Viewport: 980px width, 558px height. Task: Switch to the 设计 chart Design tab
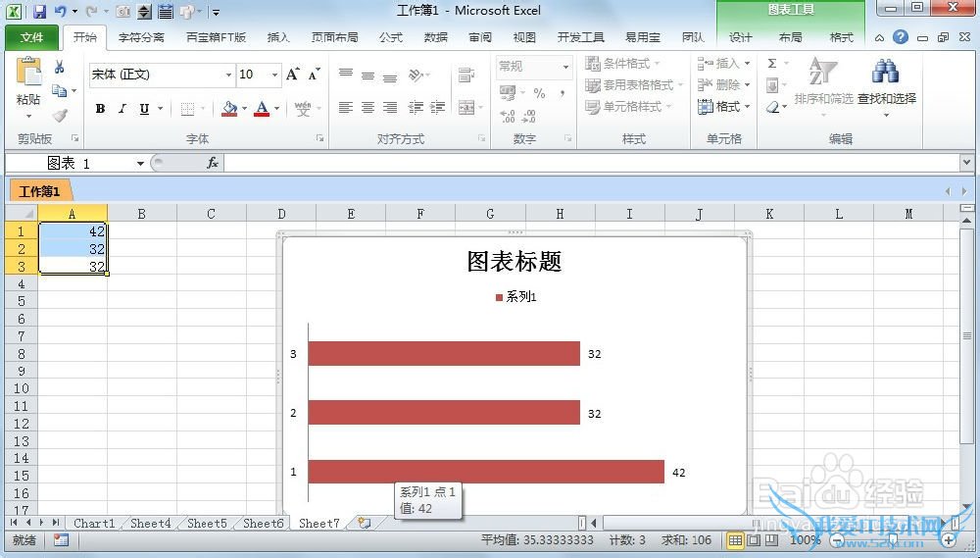[741, 37]
